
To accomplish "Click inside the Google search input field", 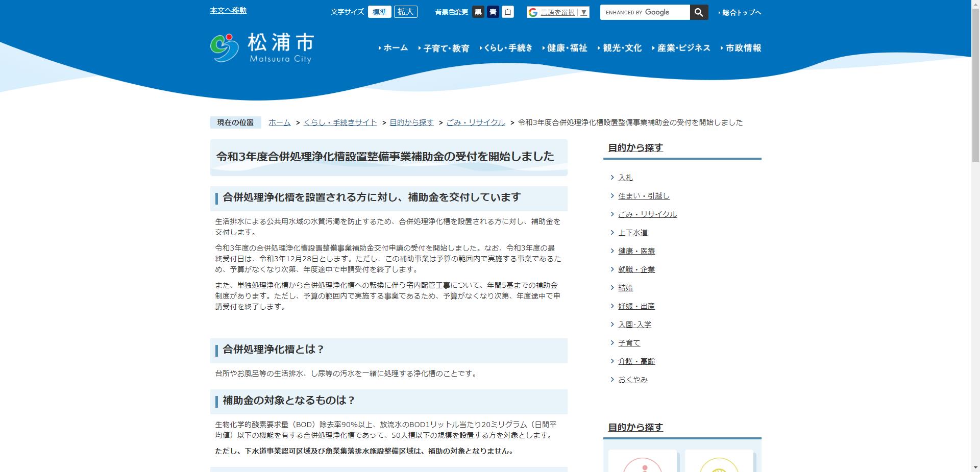I will tap(643, 12).
